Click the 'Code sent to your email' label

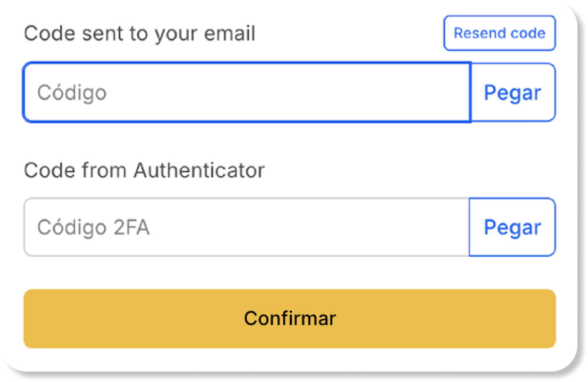(x=139, y=33)
